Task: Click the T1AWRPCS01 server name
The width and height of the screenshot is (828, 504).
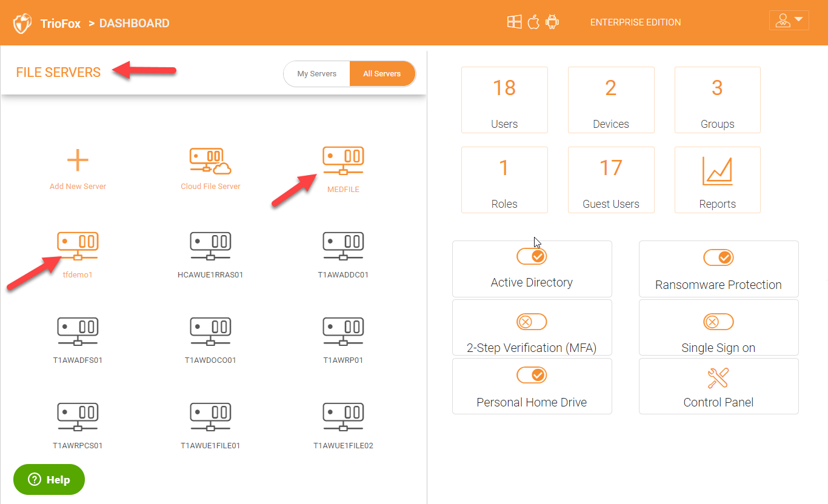Action: (78, 446)
